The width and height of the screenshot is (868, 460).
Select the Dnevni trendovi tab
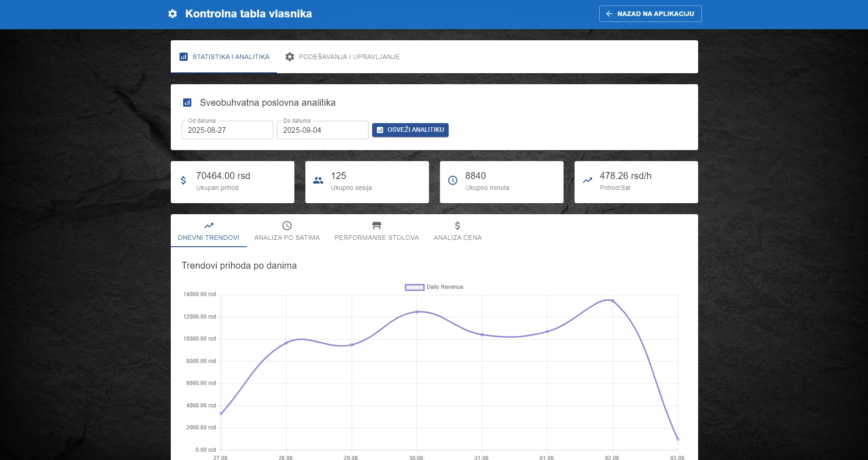coord(209,231)
